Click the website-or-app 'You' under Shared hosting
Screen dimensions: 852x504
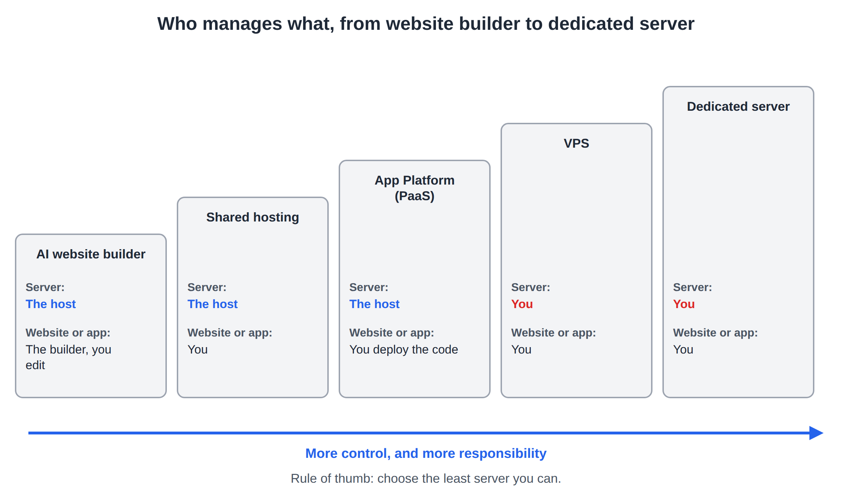tap(197, 350)
